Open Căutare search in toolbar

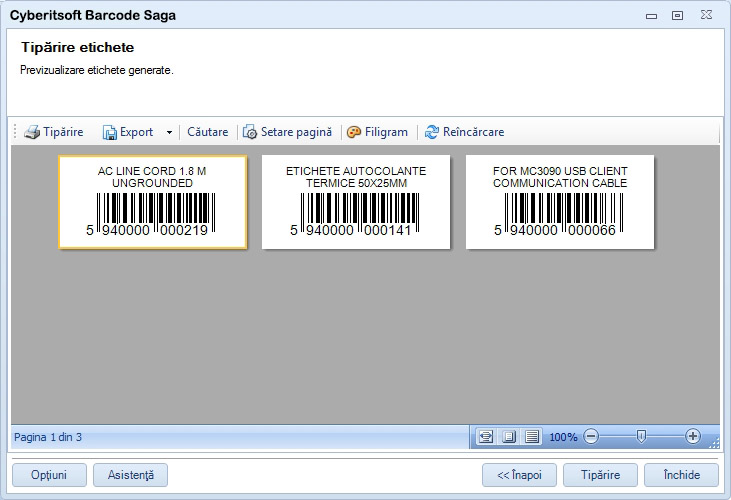207,132
